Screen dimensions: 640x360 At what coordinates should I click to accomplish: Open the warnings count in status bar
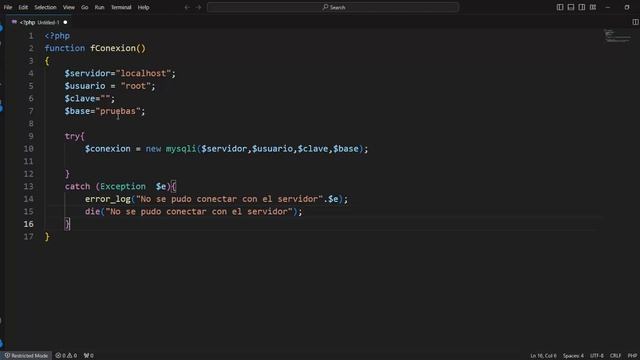[72, 356]
